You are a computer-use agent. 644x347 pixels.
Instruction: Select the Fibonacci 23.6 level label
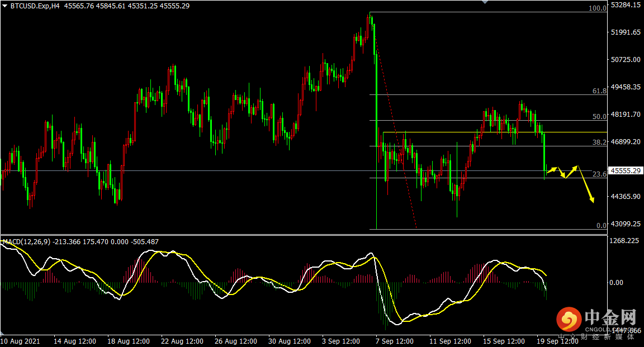point(599,174)
